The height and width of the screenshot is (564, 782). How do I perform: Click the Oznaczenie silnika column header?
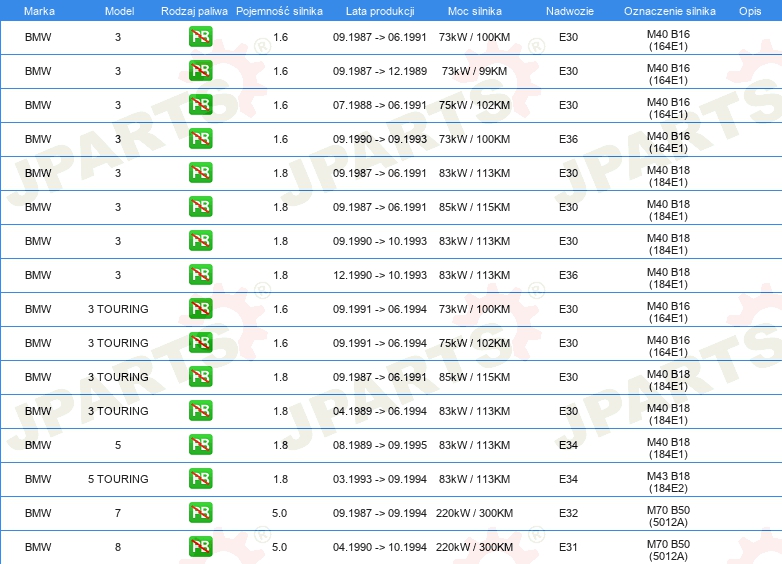pyautogui.click(x=670, y=11)
